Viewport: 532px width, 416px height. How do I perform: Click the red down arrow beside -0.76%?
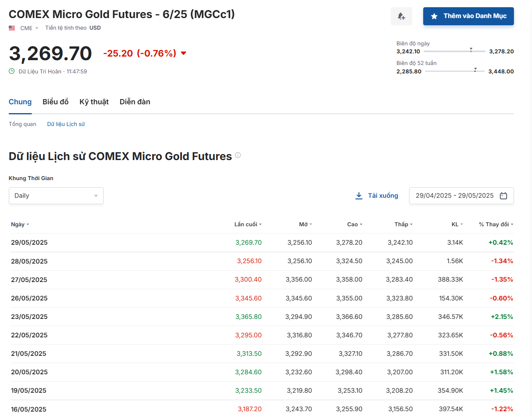click(183, 53)
